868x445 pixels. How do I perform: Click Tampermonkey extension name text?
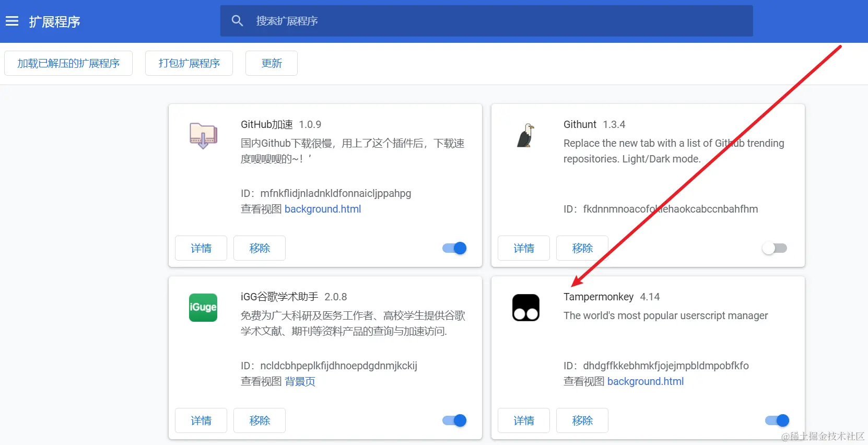(599, 297)
